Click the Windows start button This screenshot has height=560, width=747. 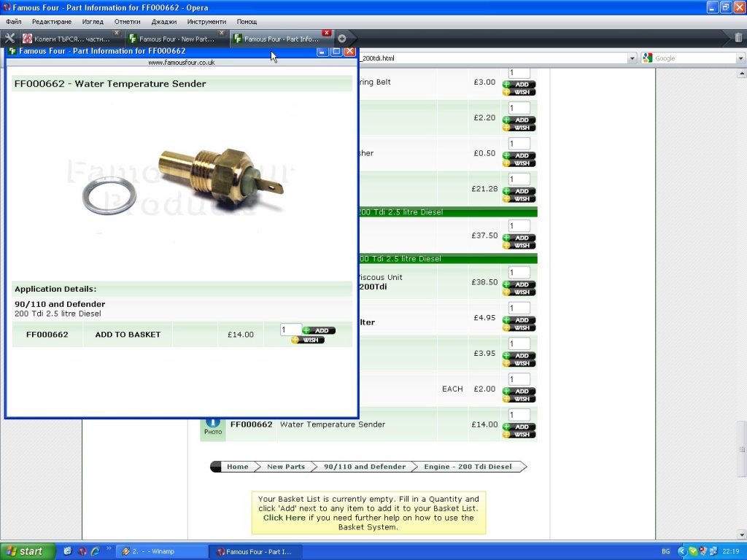click(28, 551)
